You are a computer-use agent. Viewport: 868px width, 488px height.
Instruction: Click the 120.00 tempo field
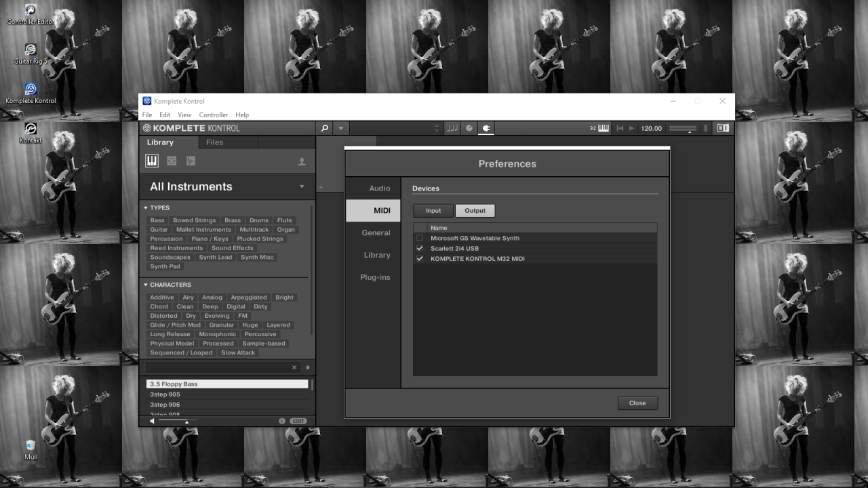651,128
